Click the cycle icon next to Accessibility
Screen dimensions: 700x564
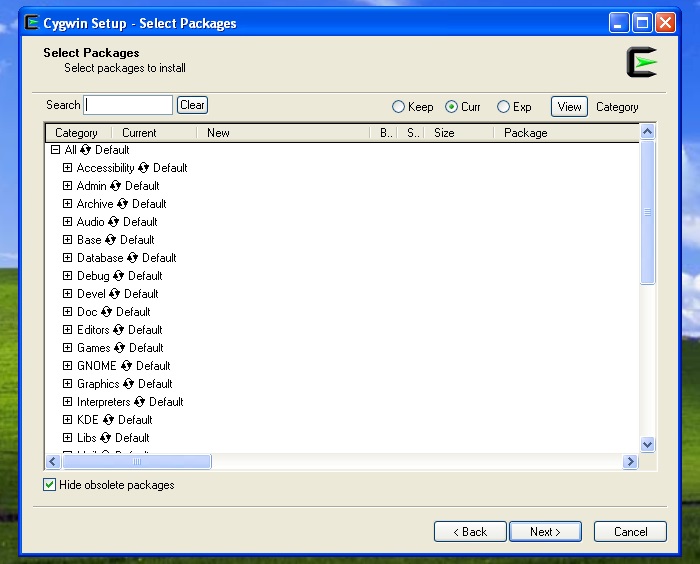pos(143,168)
